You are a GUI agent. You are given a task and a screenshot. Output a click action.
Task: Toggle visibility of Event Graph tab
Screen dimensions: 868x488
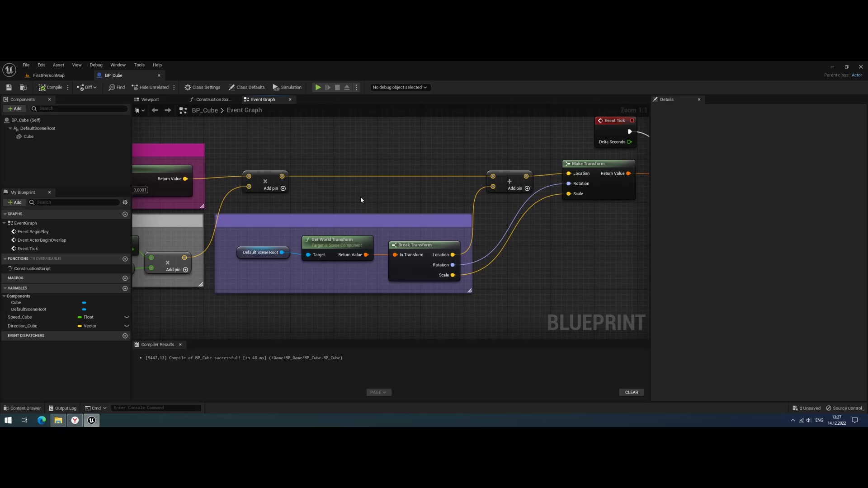pyautogui.click(x=290, y=99)
